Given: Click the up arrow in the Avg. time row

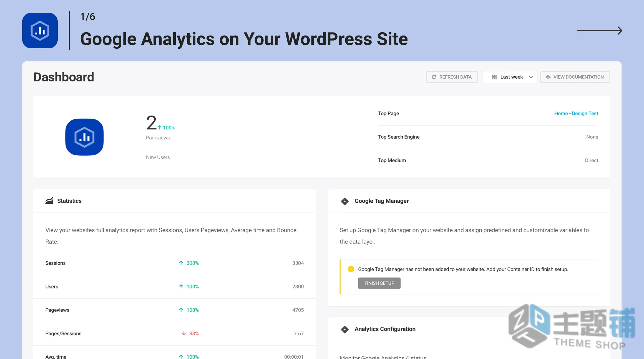Looking at the screenshot, I should 181,356.
